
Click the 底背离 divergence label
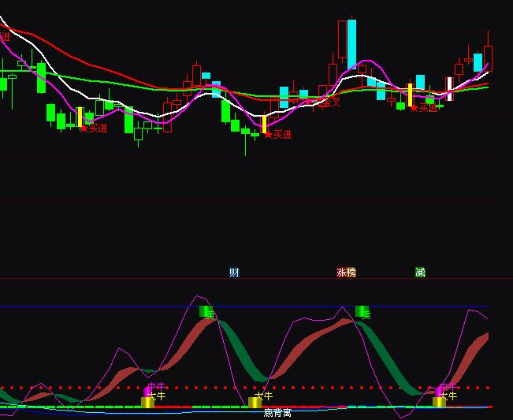277,413
